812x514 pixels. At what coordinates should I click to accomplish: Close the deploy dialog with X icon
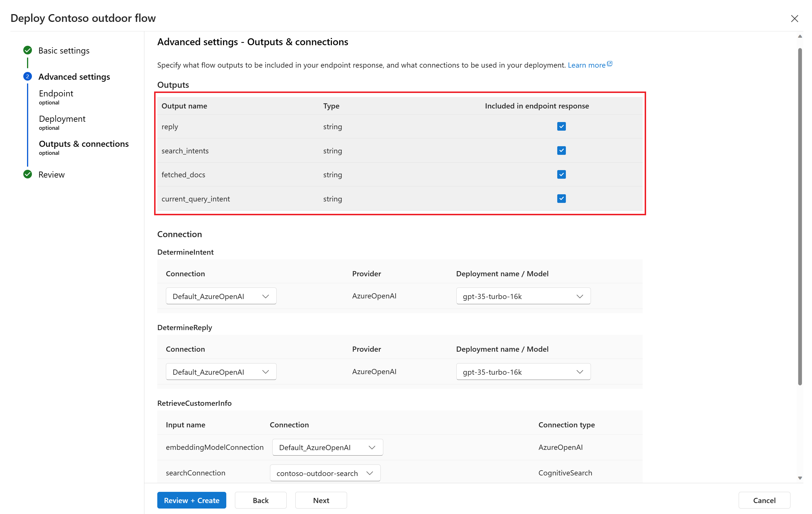point(794,18)
